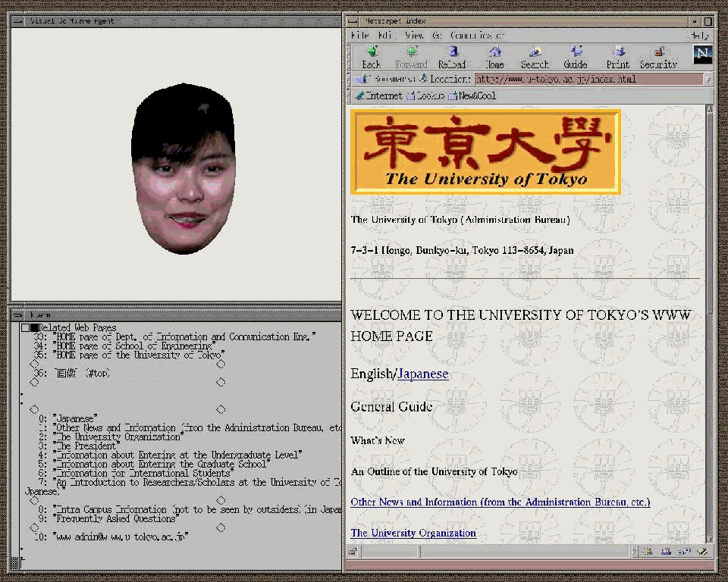Click the "General Guide" heading
Image resolution: width=728 pixels, height=582 pixels.
(x=391, y=407)
